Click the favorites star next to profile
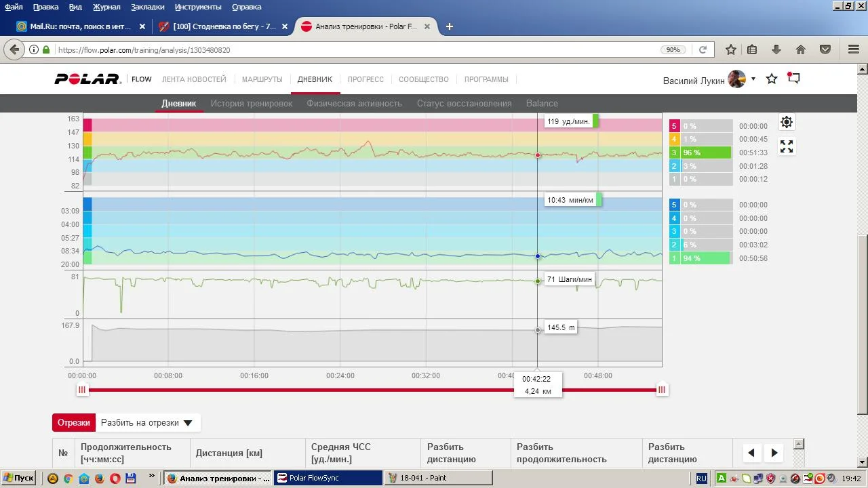Viewport: 868px width, 488px height. [772, 79]
